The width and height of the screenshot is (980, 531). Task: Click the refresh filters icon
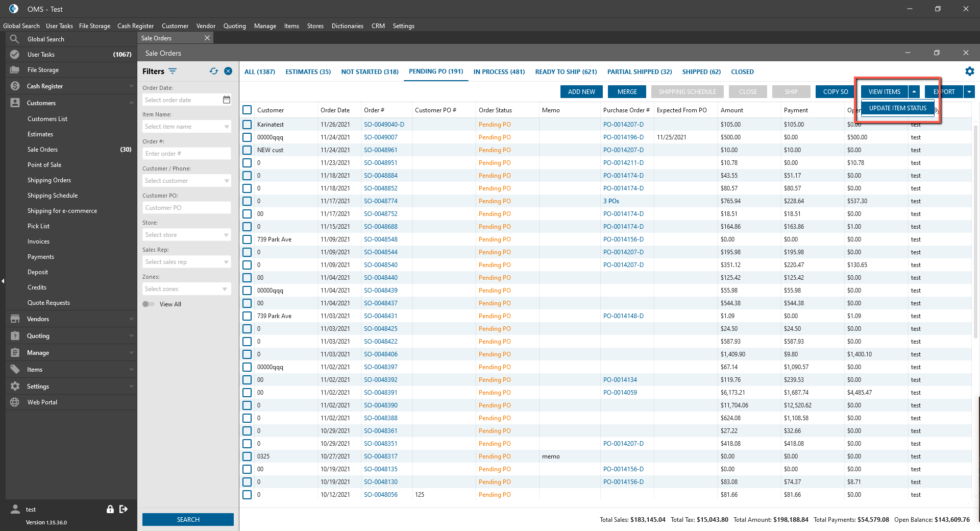point(214,71)
